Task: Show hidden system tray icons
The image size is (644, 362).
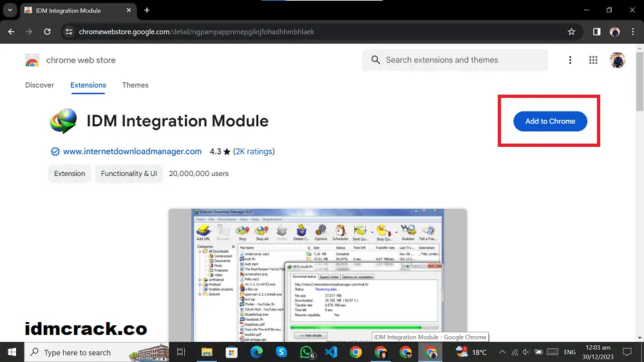Action: [502, 352]
